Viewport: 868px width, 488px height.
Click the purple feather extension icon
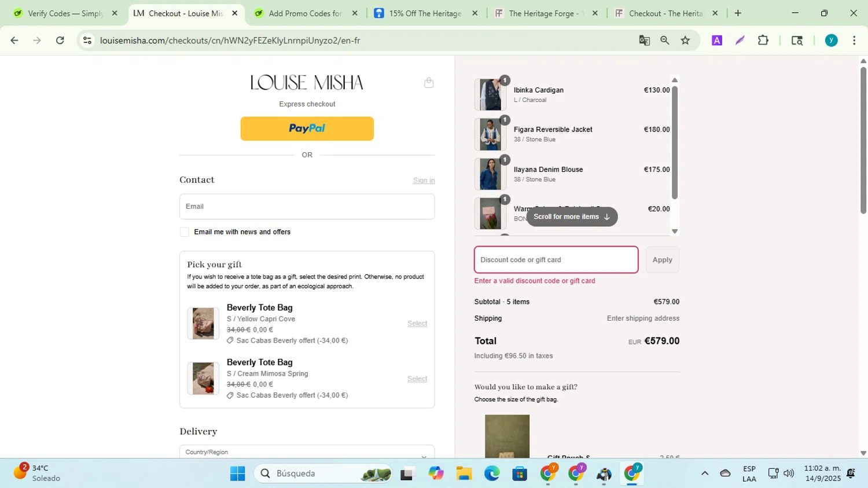(740, 41)
